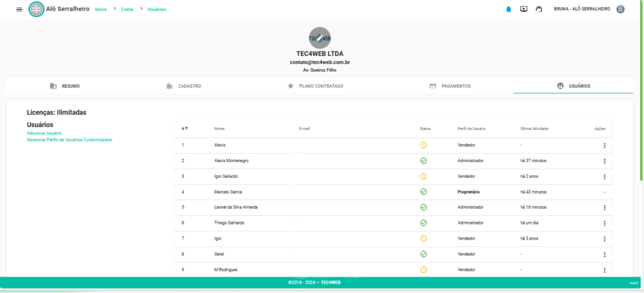Switch to the Plano Contratado tab

point(316,86)
